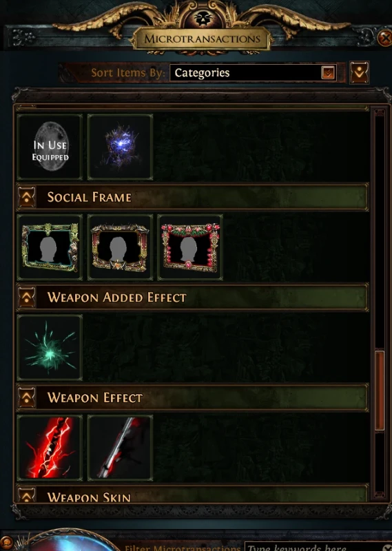Choose the red spiked social frame
The image size is (392, 551).
[x=120, y=247]
